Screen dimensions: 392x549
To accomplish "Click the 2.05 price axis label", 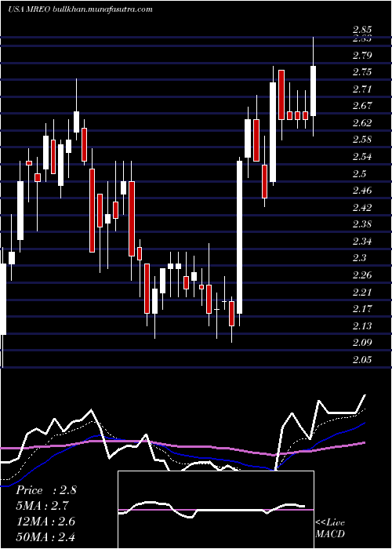I will 362,359.
